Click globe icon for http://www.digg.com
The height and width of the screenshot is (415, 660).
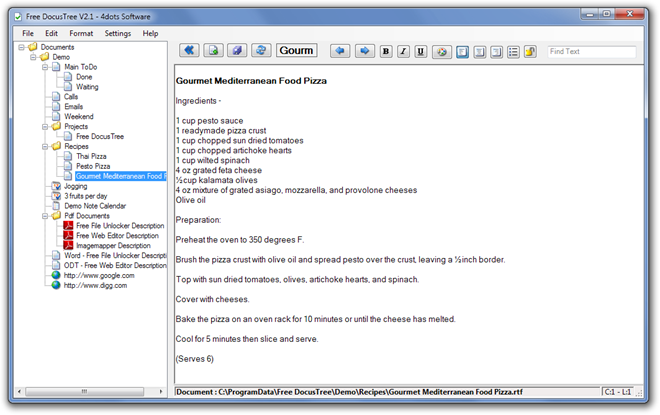point(56,285)
